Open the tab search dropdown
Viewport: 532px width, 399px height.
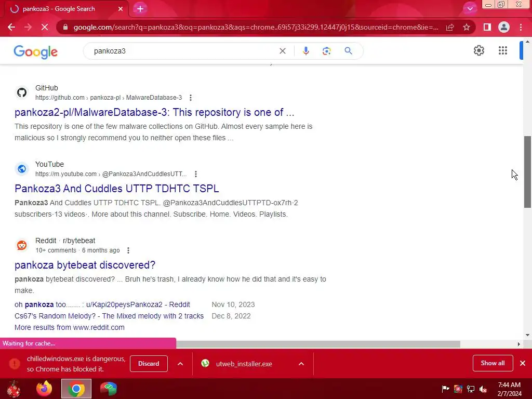pos(470,9)
